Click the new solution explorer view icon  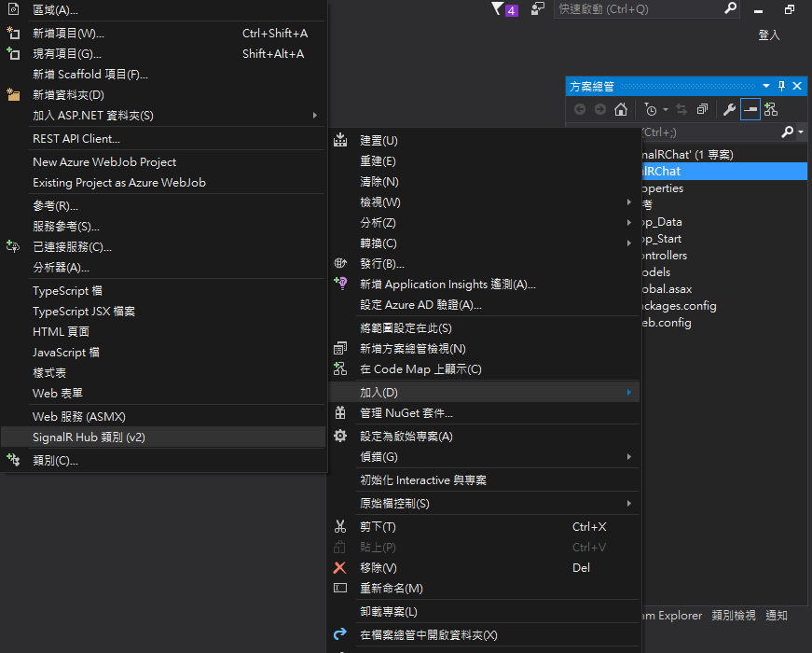pyautogui.click(x=340, y=348)
